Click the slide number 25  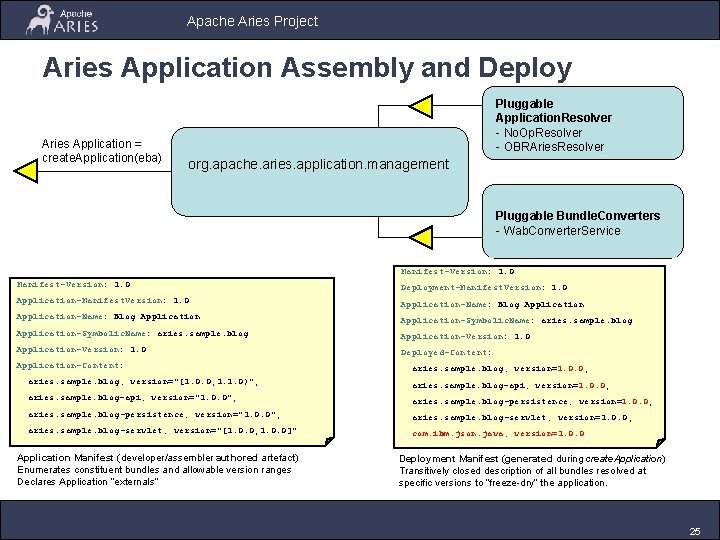click(694, 531)
